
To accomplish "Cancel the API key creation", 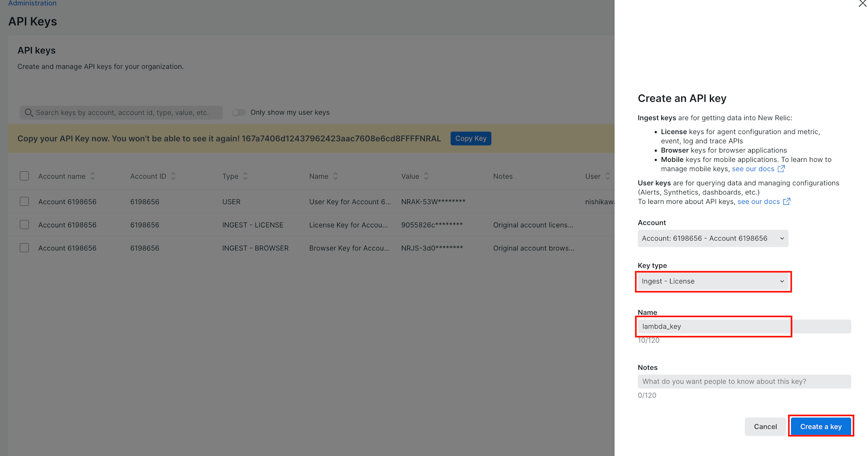I will [765, 426].
